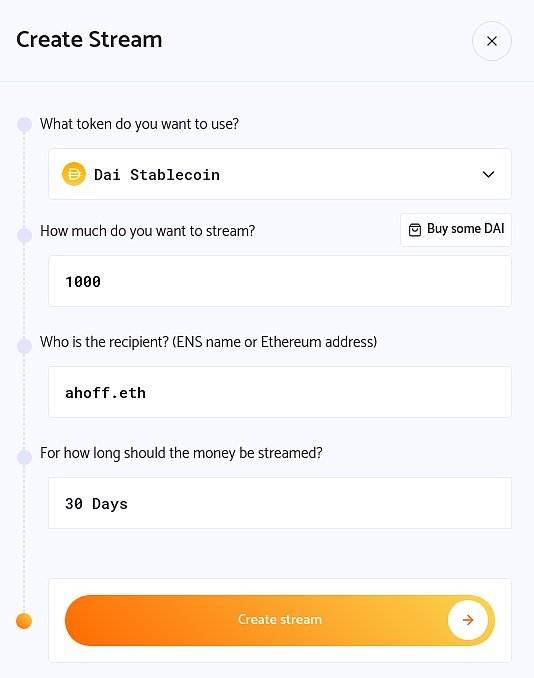Open the Dai Stablecoin token selector
Screen dimensions: 534x678
tap(280, 174)
